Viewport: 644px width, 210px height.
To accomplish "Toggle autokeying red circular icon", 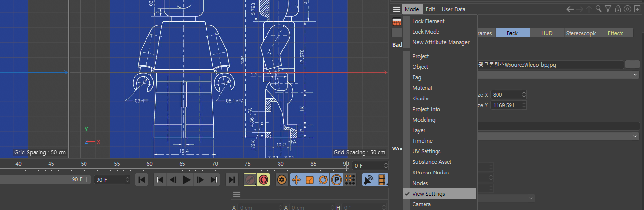I will [263, 180].
